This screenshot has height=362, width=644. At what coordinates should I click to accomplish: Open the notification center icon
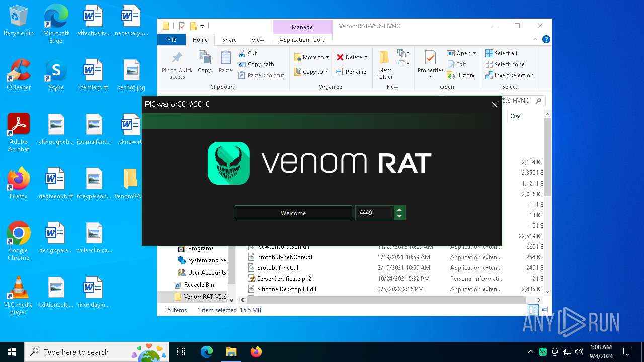pyautogui.click(x=627, y=352)
